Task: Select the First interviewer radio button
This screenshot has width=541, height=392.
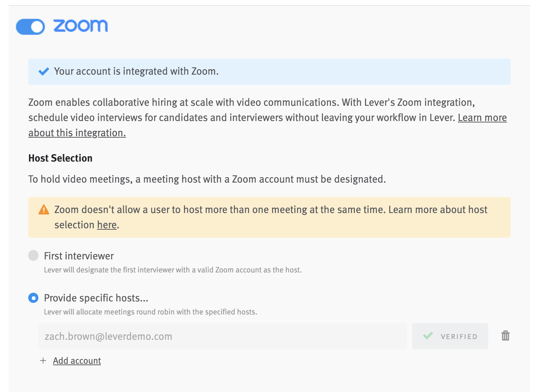Action: [x=33, y=255]
